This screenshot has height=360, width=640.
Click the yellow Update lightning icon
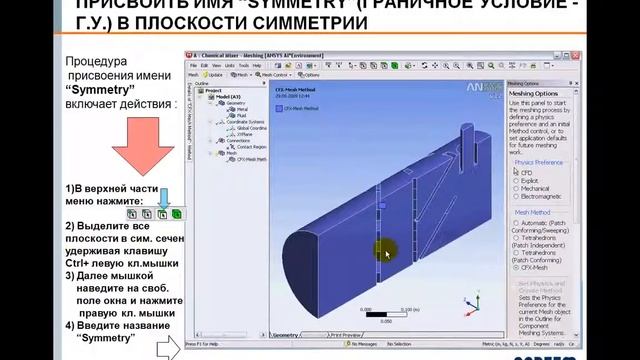(x=205, y=75)
